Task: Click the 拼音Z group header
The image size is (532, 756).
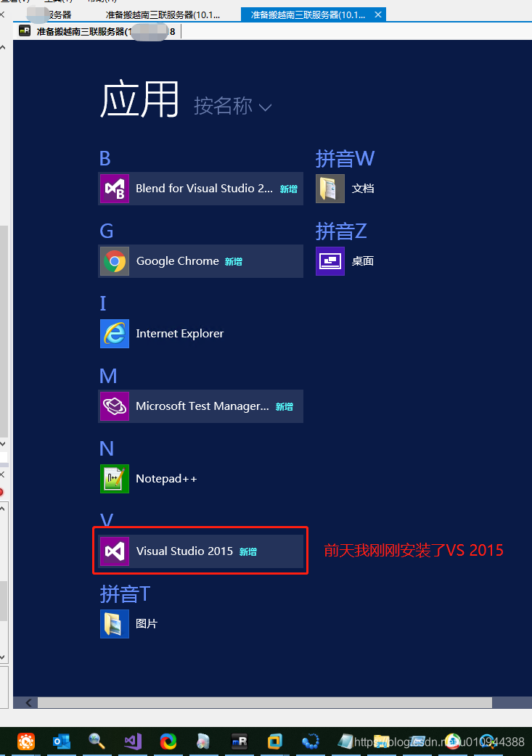Action: click(x=341, y=231)
